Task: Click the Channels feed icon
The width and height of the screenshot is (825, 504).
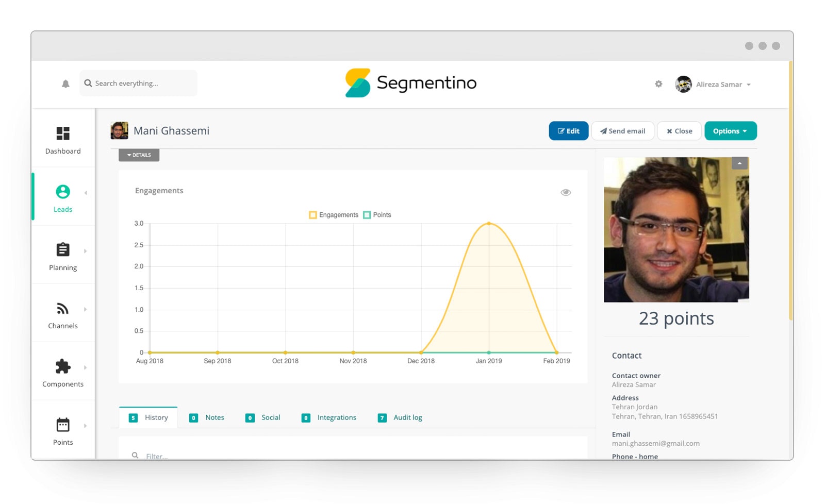Action: (62, 314)
